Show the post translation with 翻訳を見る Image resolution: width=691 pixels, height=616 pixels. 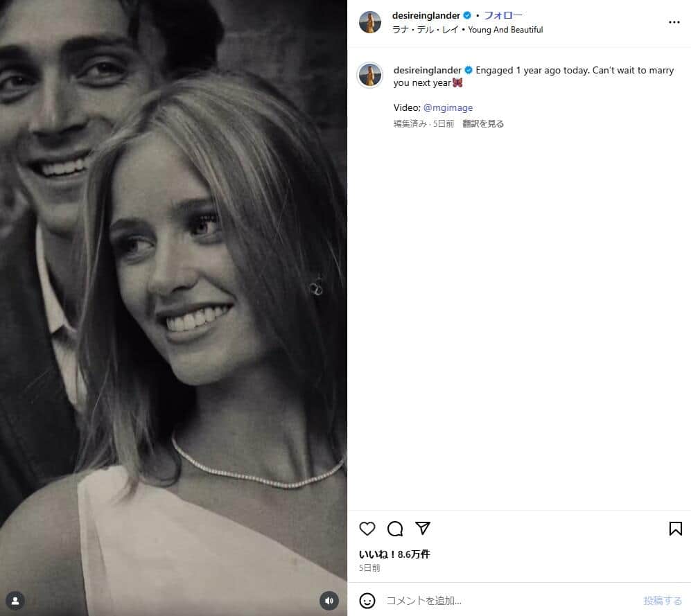click(482, 123)
